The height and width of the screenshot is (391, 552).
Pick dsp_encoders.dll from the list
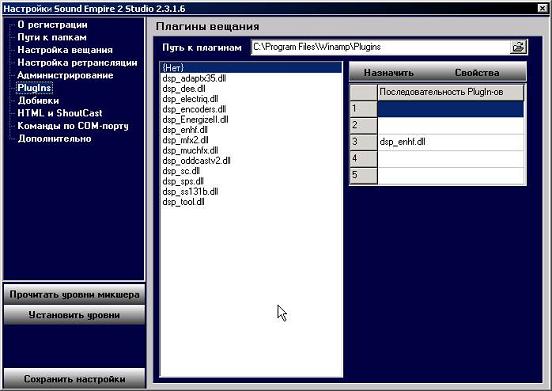click(251, 109)
